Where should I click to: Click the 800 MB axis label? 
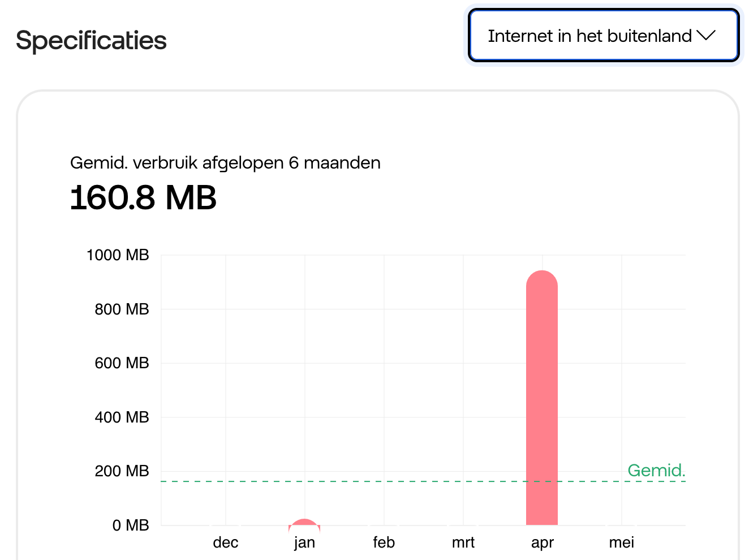[122, 309]
